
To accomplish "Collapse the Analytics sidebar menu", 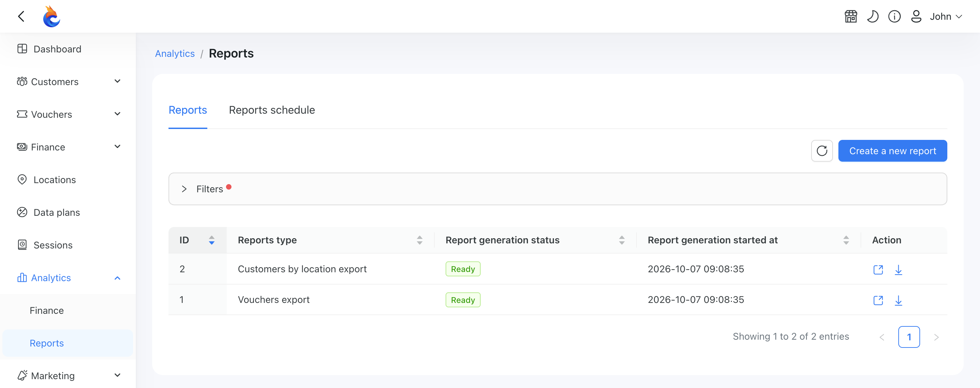I will point(68,278).
